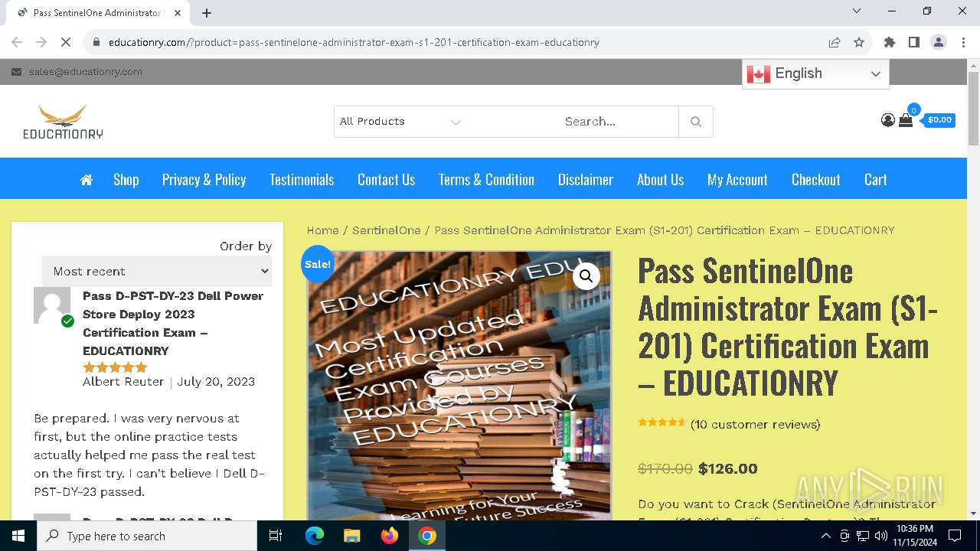Go to Testimonials page
980x551 pixels.
click(x=302, y=180)
